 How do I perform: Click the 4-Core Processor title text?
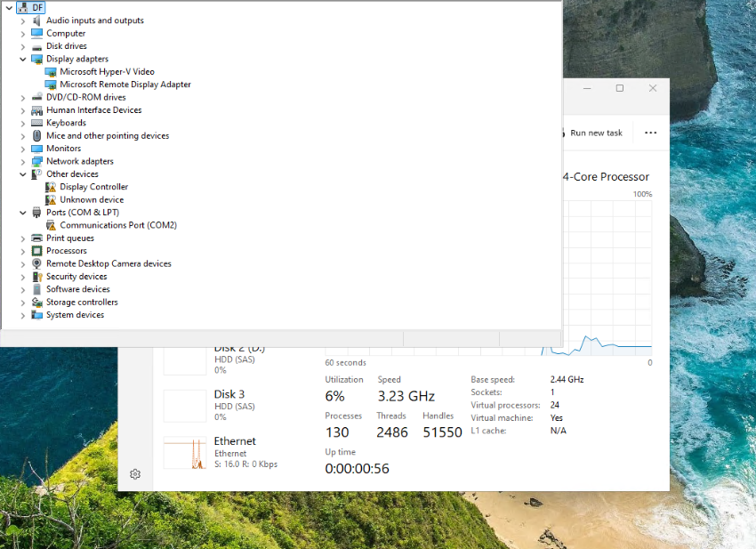pyautogui.click(x=606, y=177)
